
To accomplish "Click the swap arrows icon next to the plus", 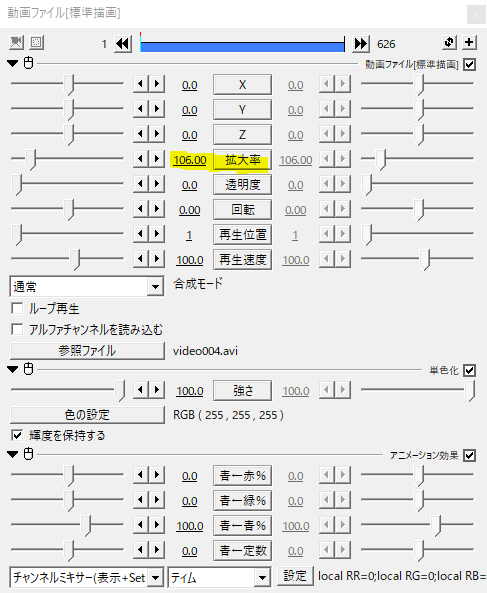I will click(x=449, y=42).
